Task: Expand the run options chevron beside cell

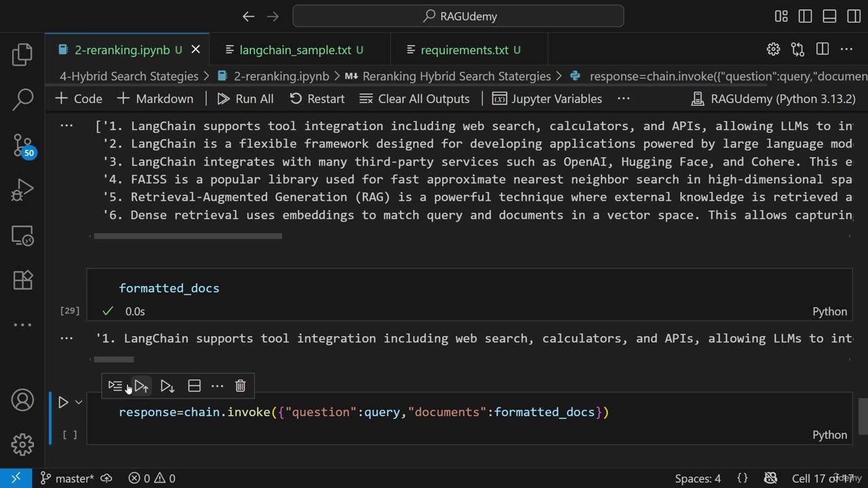Action: point(79,403)
